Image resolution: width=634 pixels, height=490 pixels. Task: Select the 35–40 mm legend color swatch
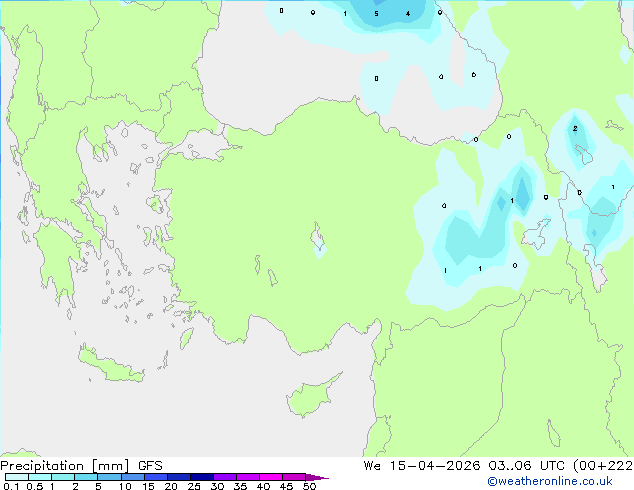pos(247,477)
